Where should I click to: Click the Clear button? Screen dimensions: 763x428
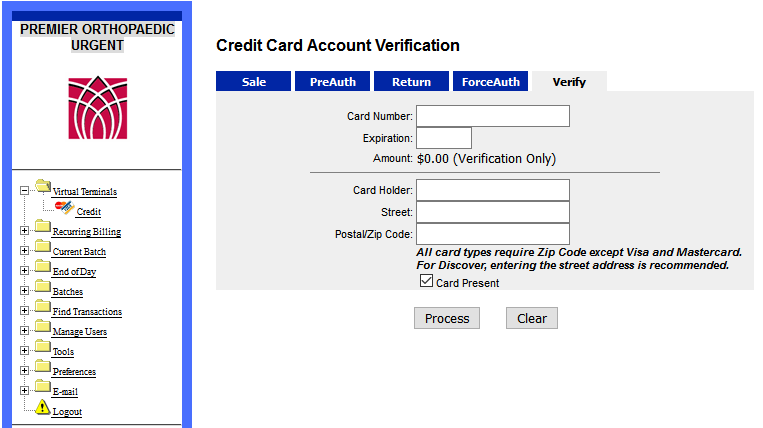pyautogui.click(x=532, y=318)
